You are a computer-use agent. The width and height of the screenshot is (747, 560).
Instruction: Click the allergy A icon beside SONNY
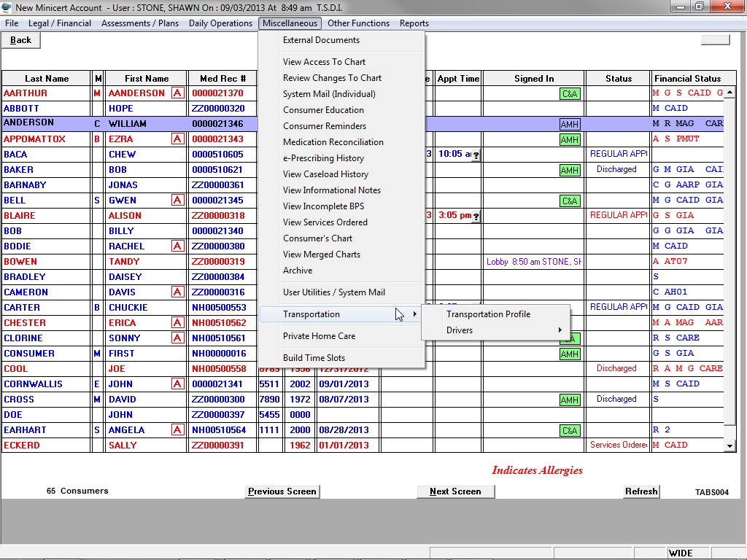point(178,338)
